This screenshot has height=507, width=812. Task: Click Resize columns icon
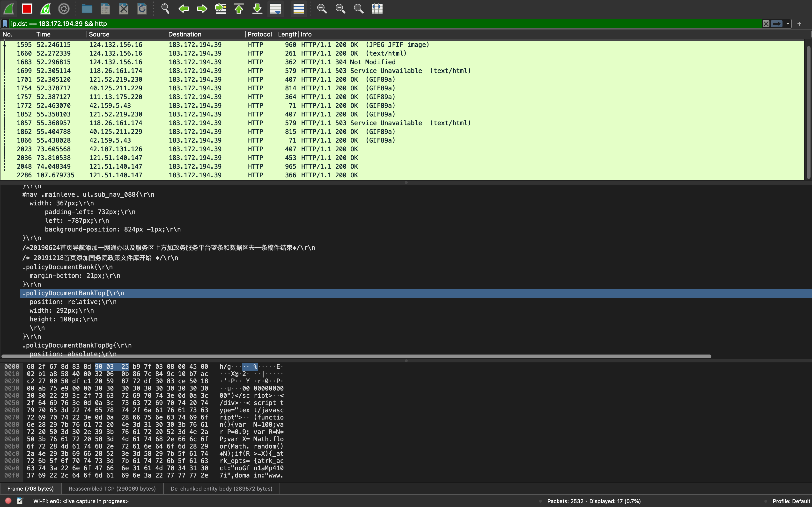coord(377,9)
